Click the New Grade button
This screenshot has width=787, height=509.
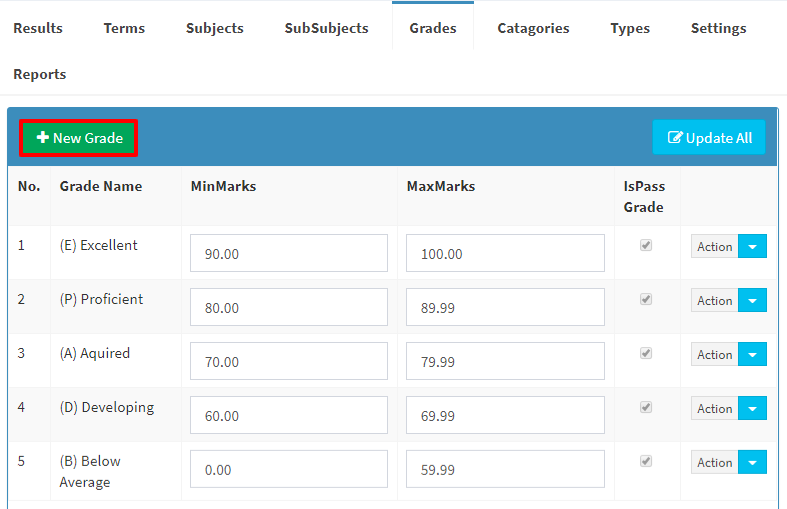point(79,138)
